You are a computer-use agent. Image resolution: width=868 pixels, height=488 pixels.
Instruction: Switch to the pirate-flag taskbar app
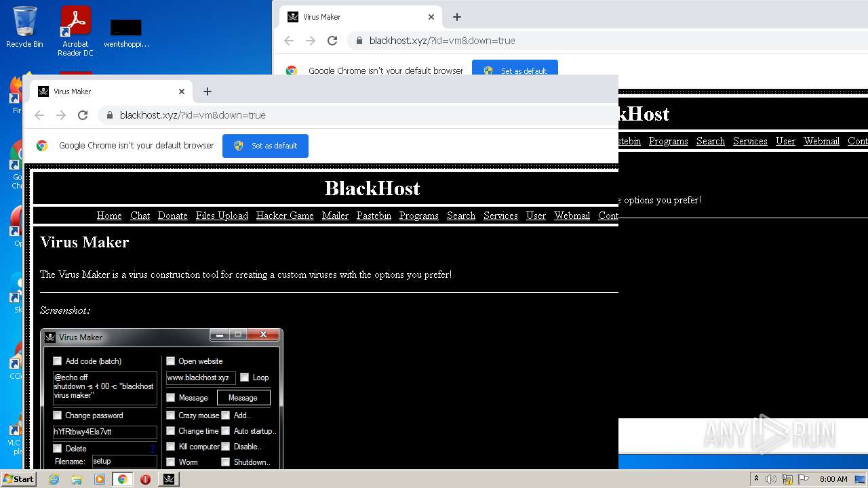click(x=169, y=479)
